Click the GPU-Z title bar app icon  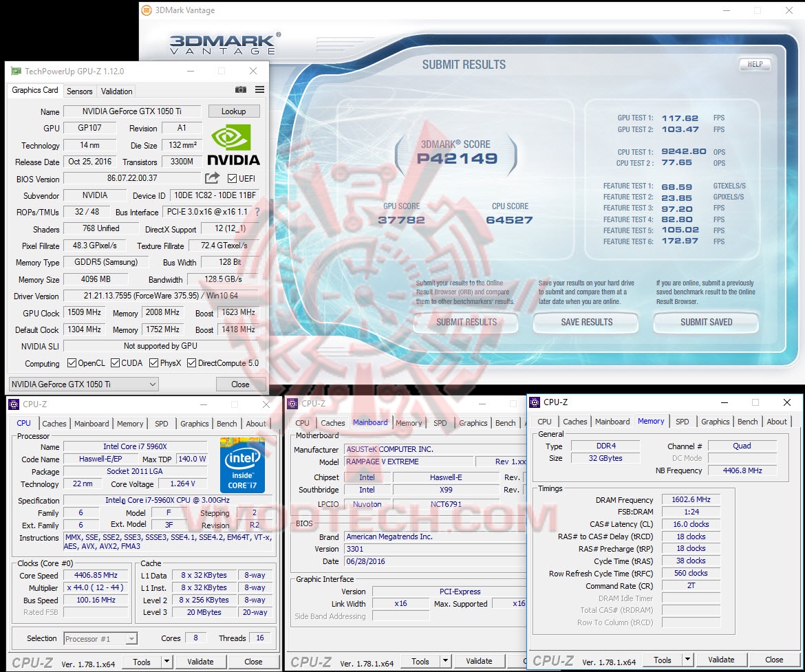[17, 71]
